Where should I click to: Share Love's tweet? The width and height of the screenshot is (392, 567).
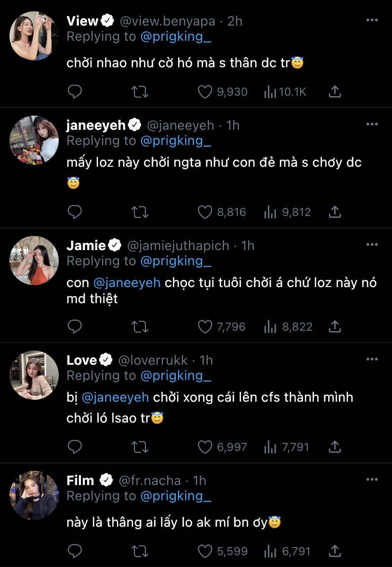[x=335, y=447]
